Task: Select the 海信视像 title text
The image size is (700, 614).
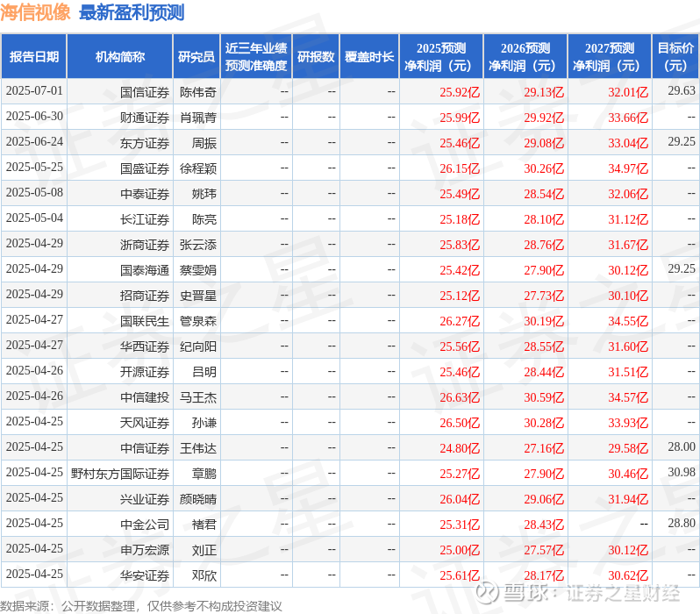Action: (35, 12)
